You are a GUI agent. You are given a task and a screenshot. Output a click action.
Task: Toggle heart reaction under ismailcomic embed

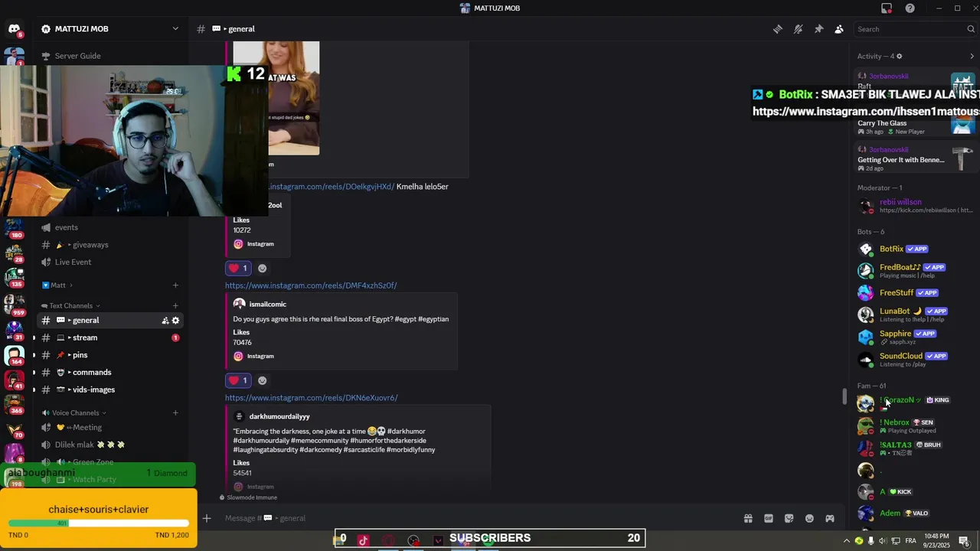click(238, 380)
